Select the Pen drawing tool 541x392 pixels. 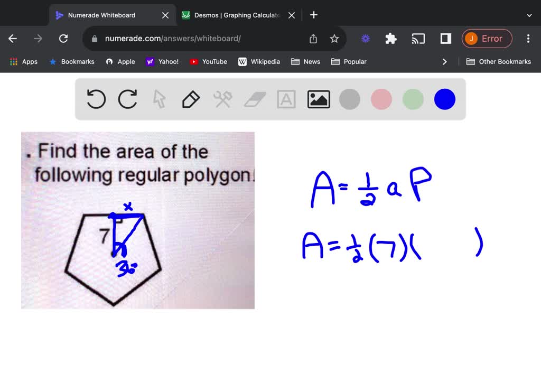tap(191, 99)
